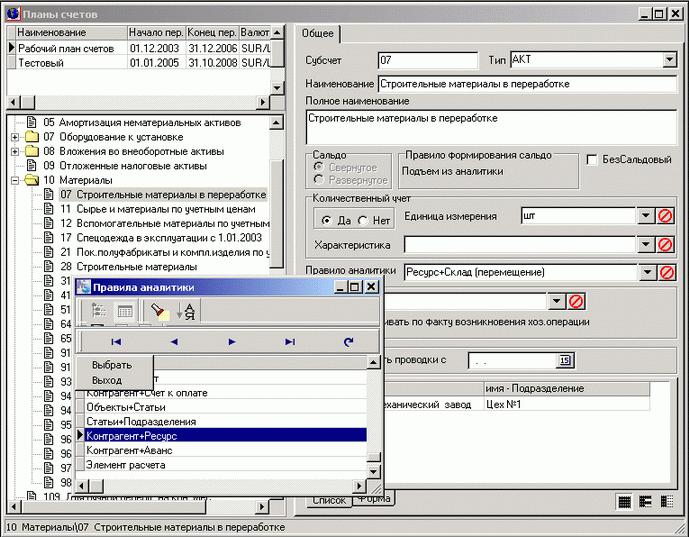Select Статьи+Подразделения rule row
Screen dimensions: 689x537
225,421
